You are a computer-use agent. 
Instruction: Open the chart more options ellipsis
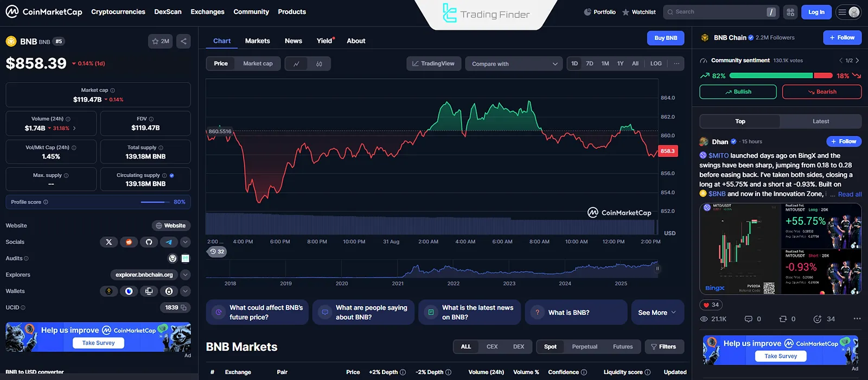pyautogui.click(x=676, y=64)
